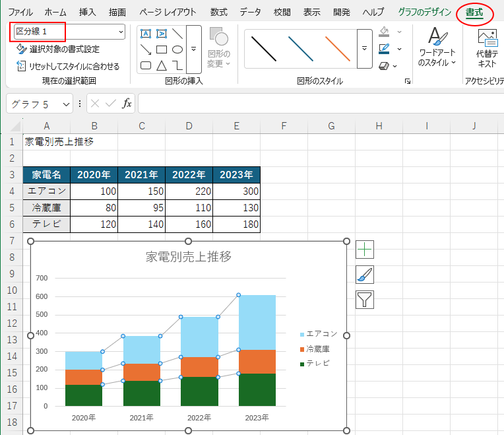
Task: Select the rounded rectangle shape
Action: [x=146, y=65]
